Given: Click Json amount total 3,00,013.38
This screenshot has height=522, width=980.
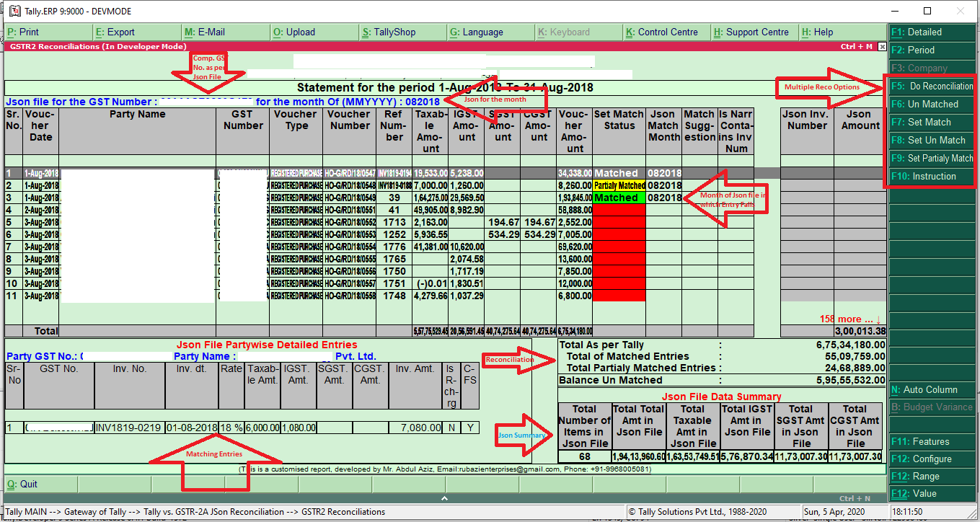Looking at the screenshot, I should (x=860, y=331).
